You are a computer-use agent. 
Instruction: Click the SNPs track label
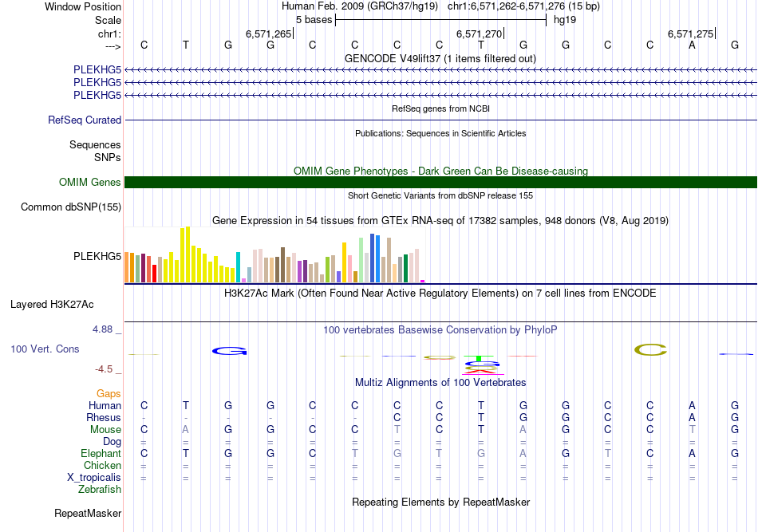[x=108, y=157]
